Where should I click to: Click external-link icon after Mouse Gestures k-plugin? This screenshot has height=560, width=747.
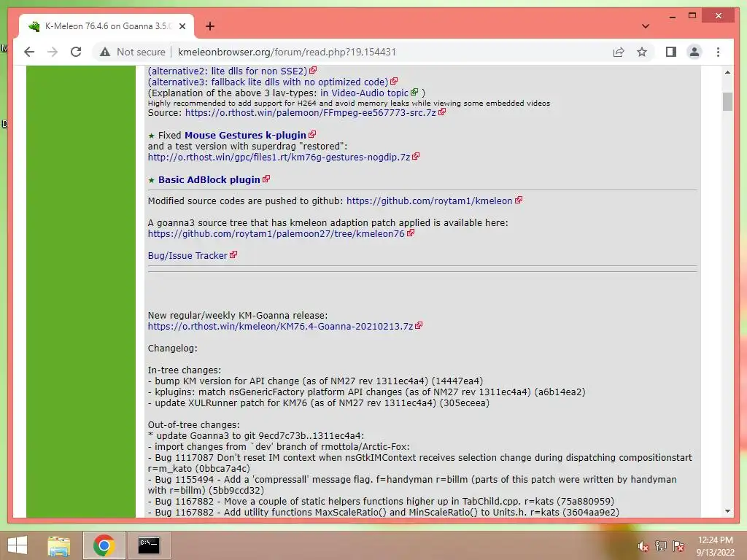[312, 134]
